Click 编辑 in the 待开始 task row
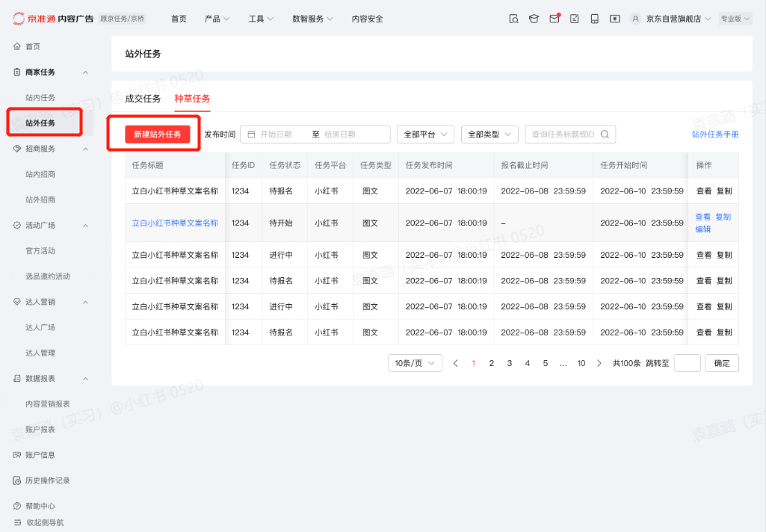Viewport: 766px width, 532px height. [703, 229]
